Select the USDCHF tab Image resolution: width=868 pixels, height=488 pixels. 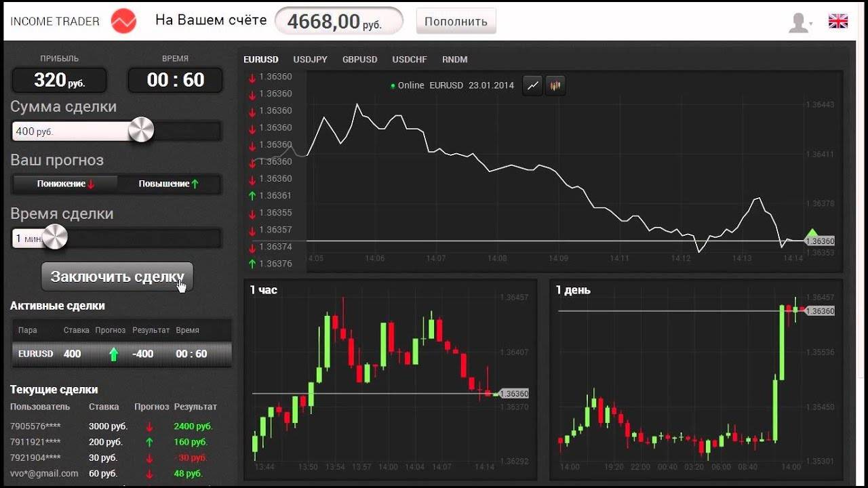point(410,60)
